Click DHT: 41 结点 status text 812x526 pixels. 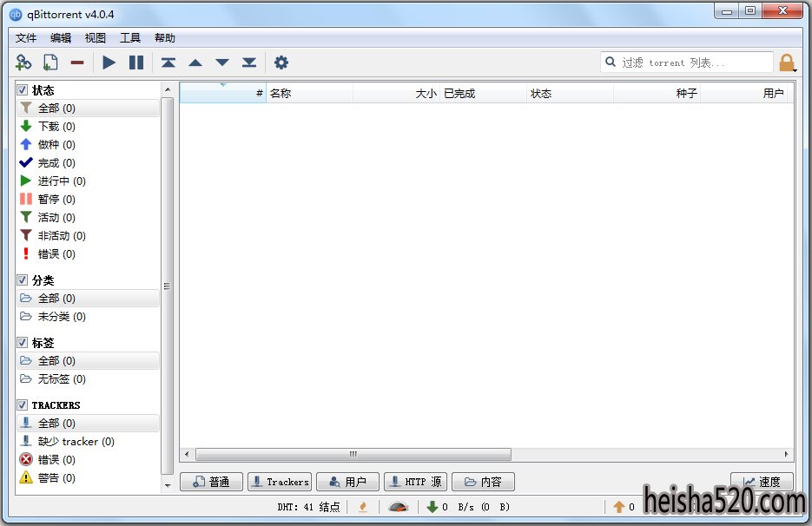(x=308, y=507)
